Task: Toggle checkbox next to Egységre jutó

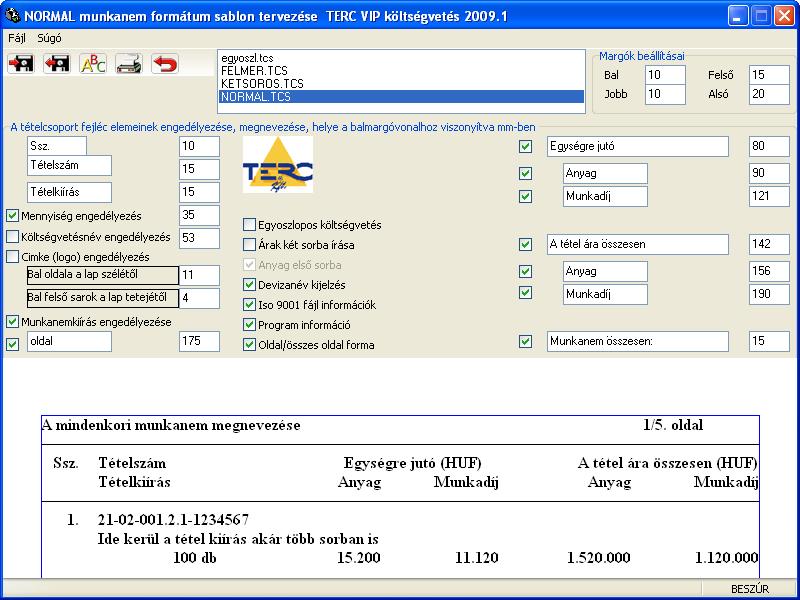Action: pos(525,147)
